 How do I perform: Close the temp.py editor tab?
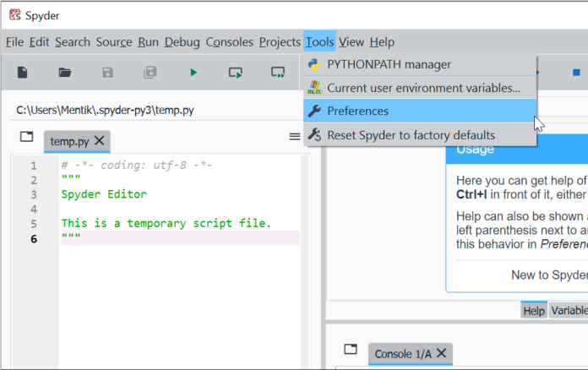(100, 140)
